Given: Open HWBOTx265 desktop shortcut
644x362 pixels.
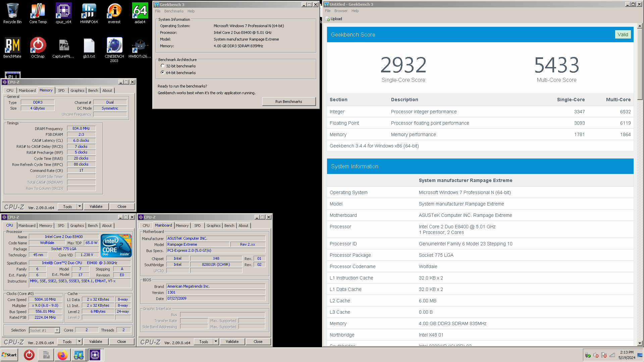Looking at the screenshot, I should pyautogui.click(x=140, y=48).
